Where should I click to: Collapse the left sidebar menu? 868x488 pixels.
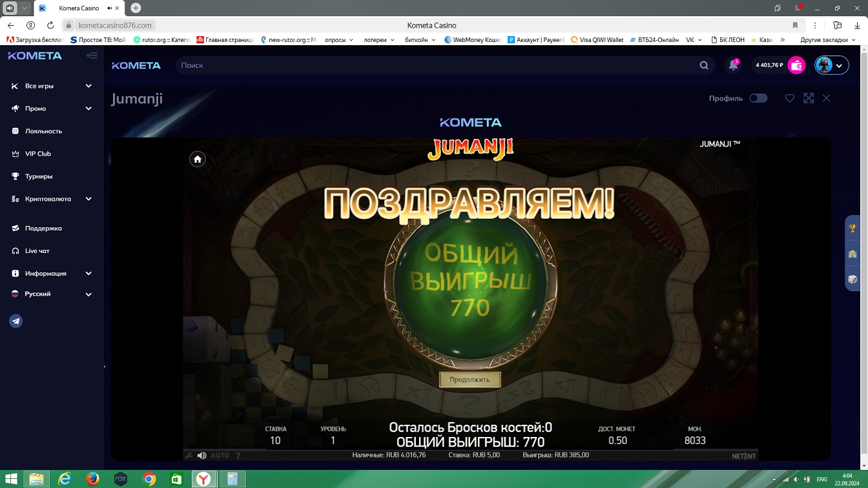(92, 56)
